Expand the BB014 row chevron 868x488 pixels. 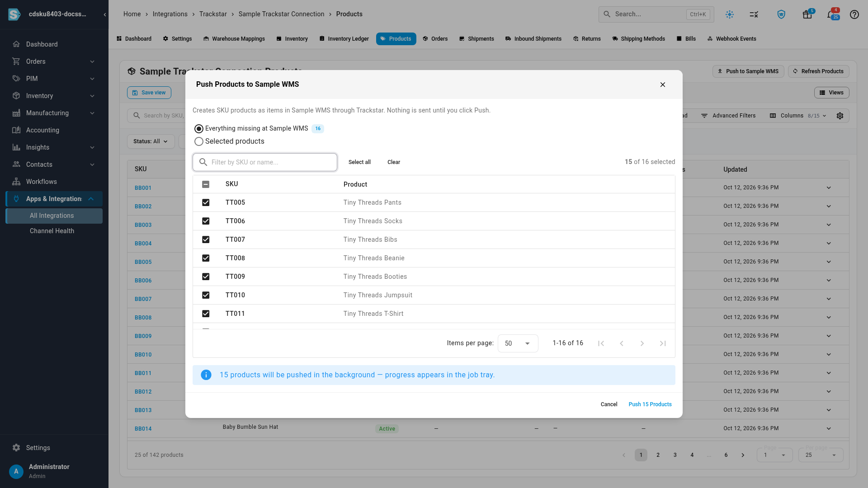click(829, 428)
